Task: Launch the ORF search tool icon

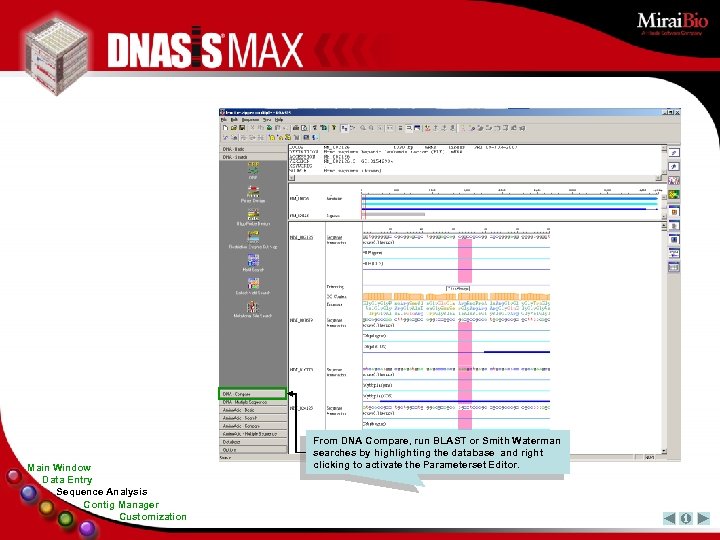Action: point(253,170)
